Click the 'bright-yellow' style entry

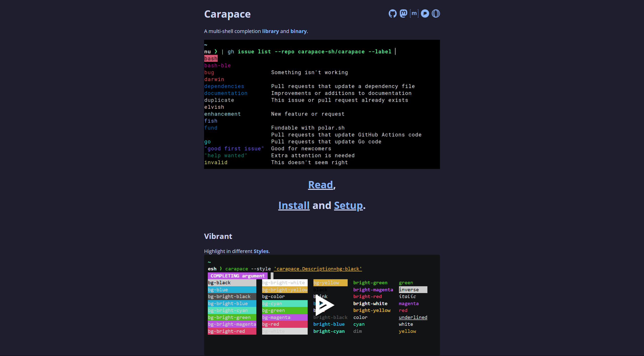click(x=372, y=310)
